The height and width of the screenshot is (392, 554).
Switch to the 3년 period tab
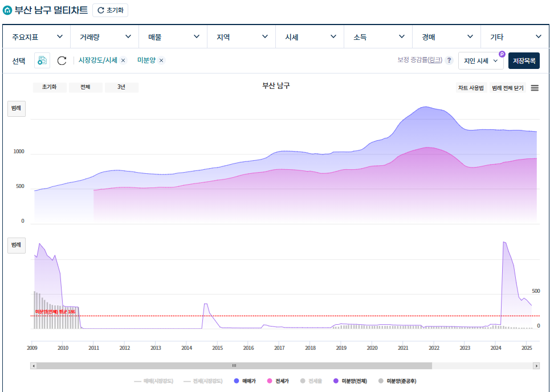[121, 87]
